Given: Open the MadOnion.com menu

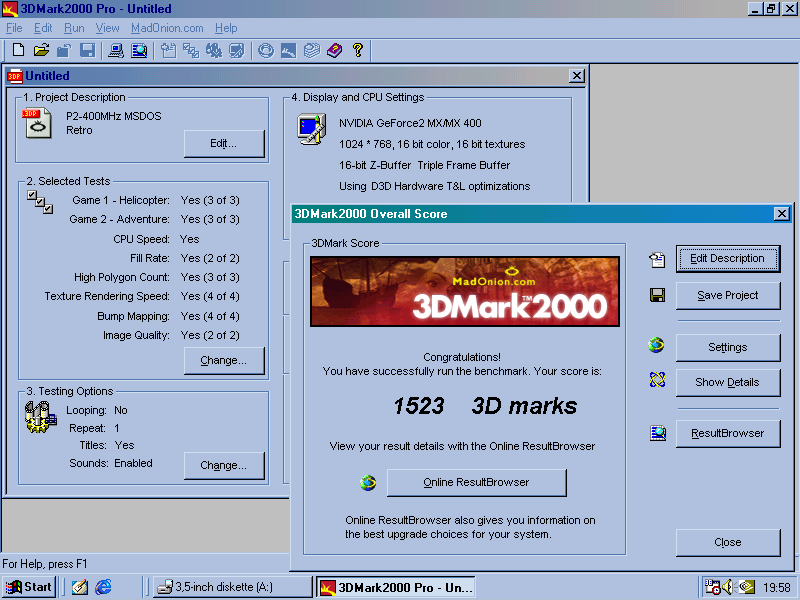Looking at the screenshot, I should [167, 28].
